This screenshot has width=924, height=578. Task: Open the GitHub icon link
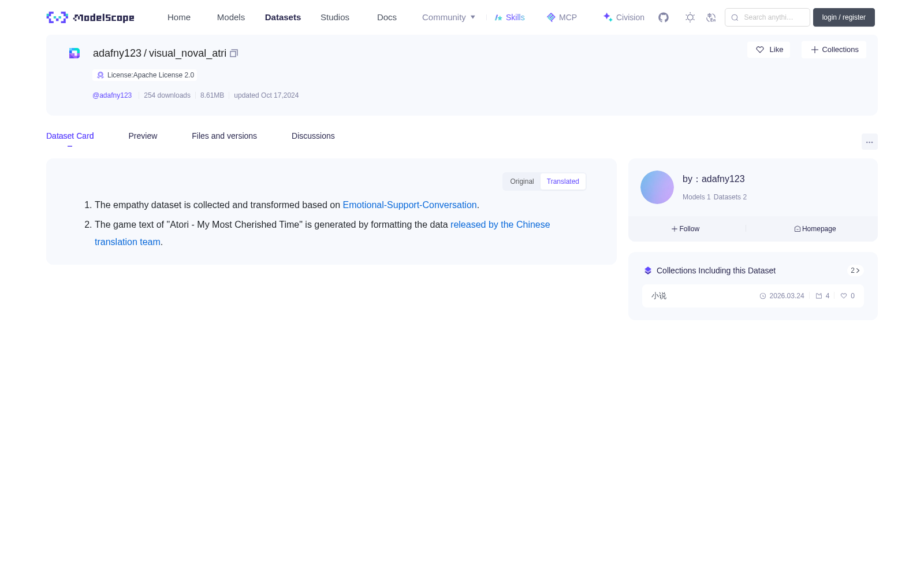(664, 17)
